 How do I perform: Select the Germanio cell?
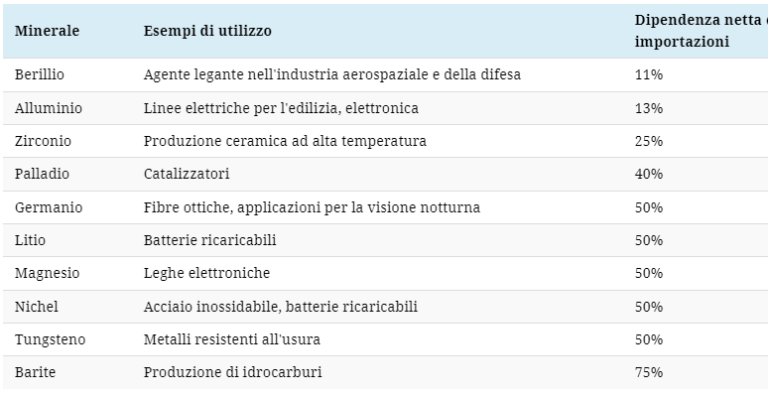[48, 208]
